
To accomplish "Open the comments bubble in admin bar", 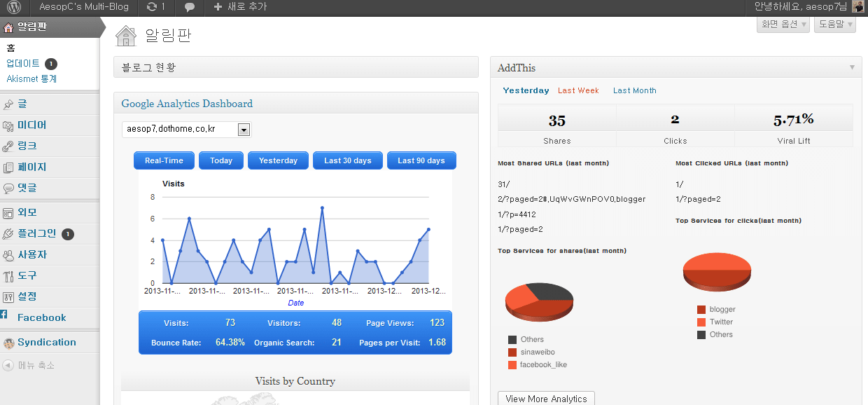I will [x=190, y=7].
